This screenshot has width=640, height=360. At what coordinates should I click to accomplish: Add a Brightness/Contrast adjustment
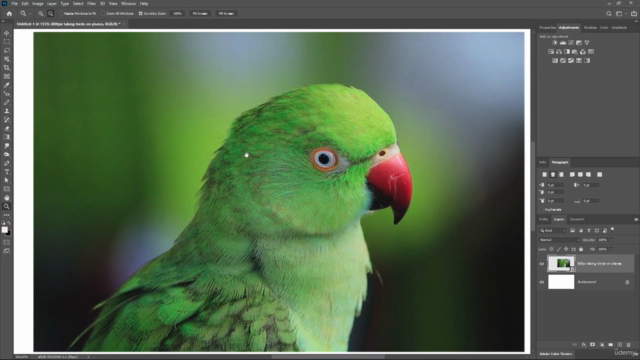point(555,43)
